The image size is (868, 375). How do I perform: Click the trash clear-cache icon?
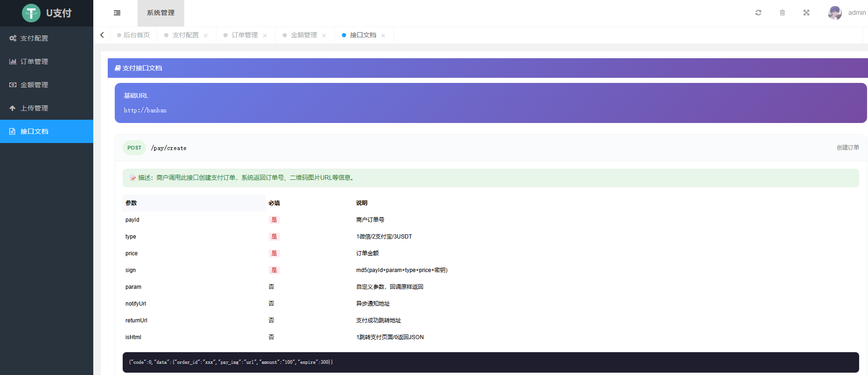click(782, 13)
